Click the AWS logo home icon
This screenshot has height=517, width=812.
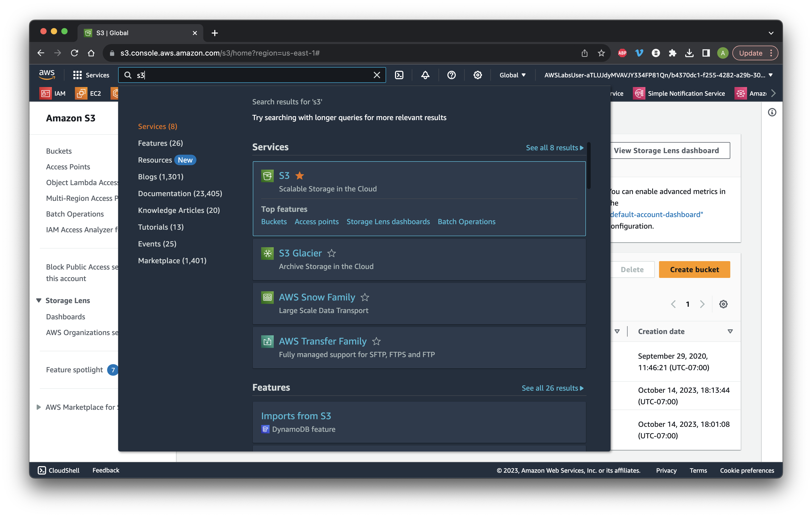click(47, 74)
